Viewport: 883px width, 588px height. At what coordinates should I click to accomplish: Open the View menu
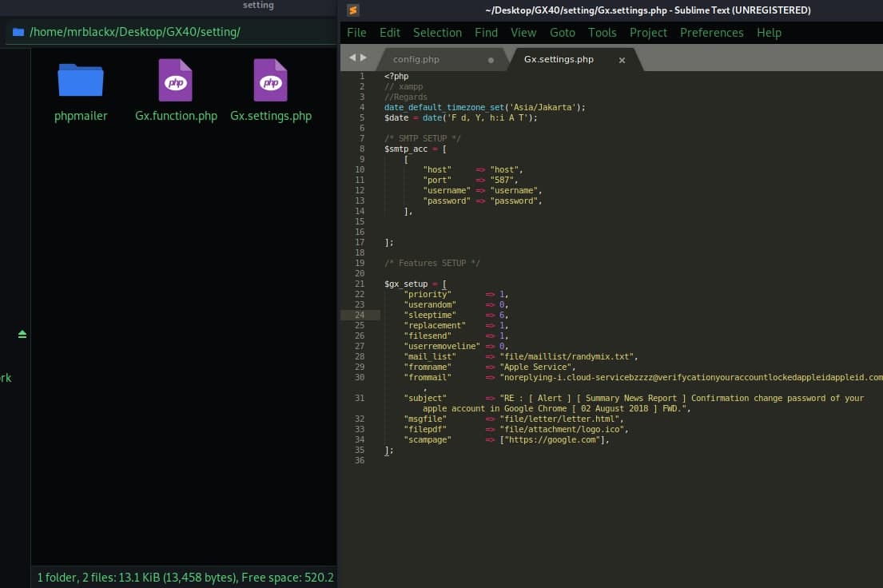[x=523, y=33]
